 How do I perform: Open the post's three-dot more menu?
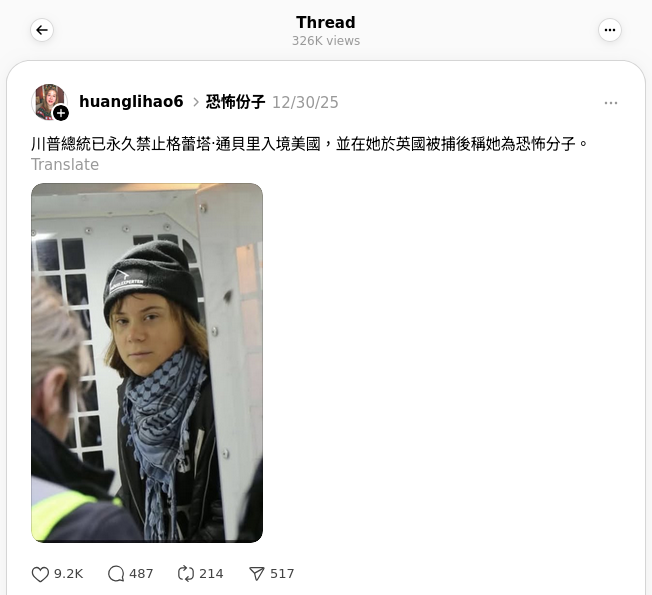[610, 103]
